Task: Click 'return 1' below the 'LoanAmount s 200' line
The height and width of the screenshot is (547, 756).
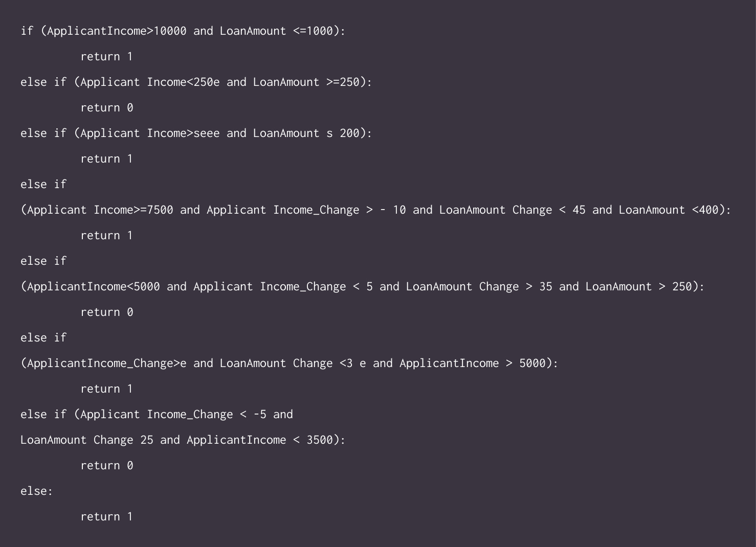Action: (106, 159)
